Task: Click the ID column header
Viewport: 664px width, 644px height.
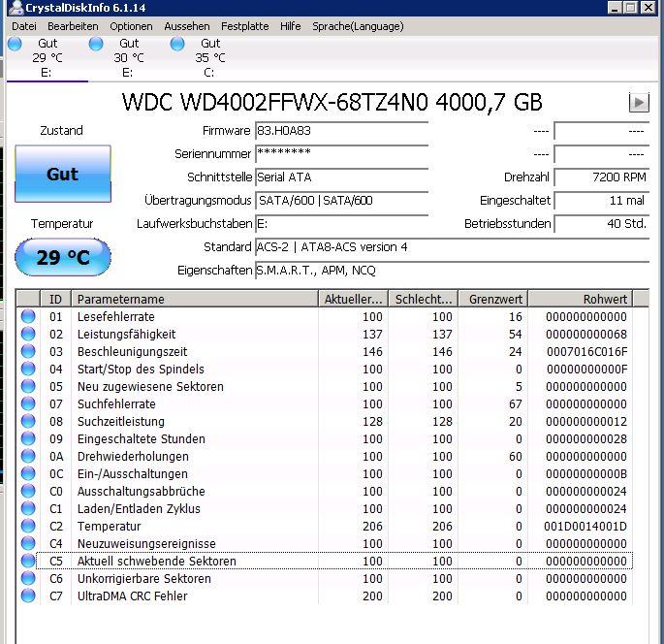Action: pyautogui.click(x=55, y=299)
